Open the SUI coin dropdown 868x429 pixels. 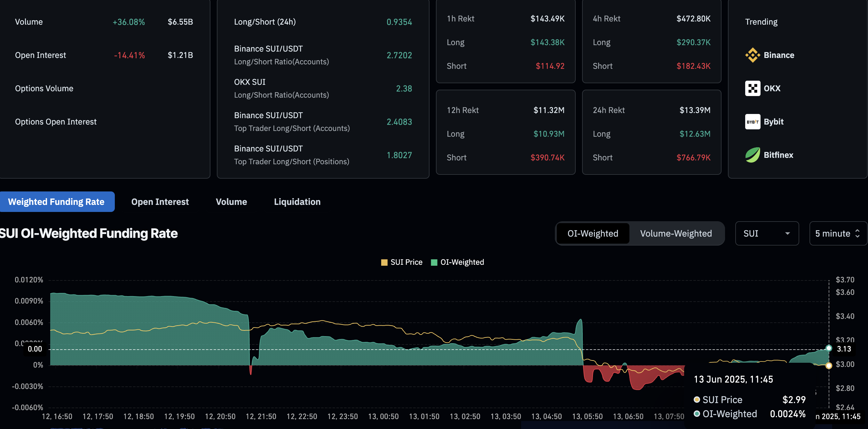pyautogui.click(x=766, y=233)
